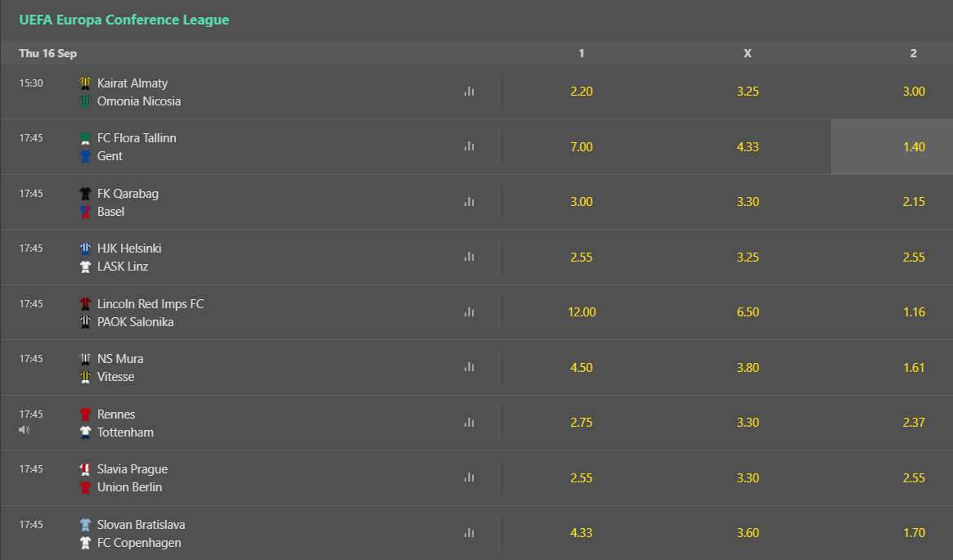Viewport: 953px width, 560px height.
Task: Show stats icon for Lincoln Red Imps match
Action: [469, 312]
